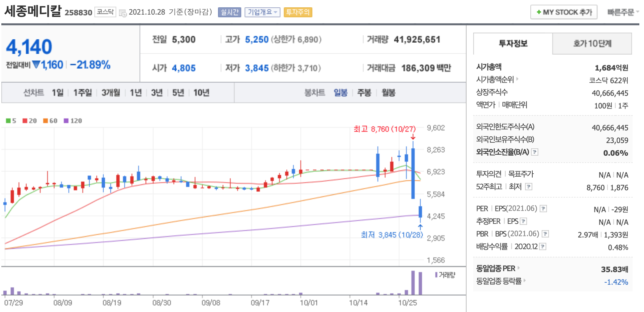Click the 10/01 date on chart axis
This screenshot has width=644, height=312.
click(309, 303)
